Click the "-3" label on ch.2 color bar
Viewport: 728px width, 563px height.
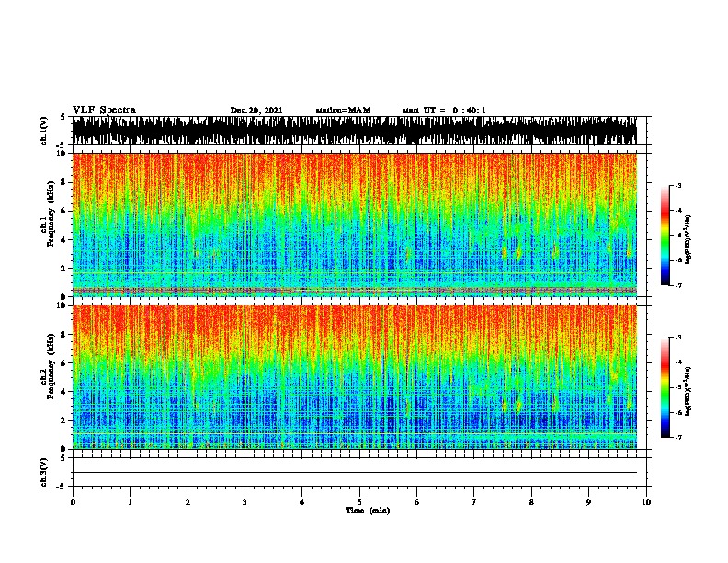(678, 338)
